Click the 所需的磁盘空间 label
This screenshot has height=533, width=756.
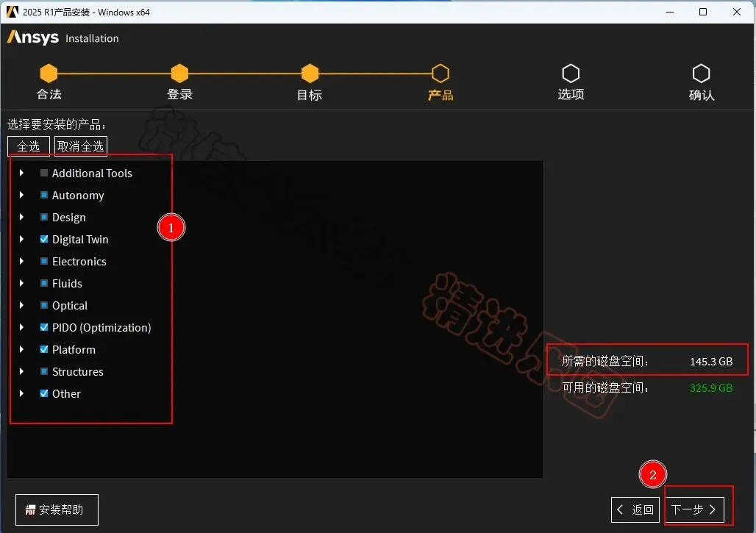point(605,362)
